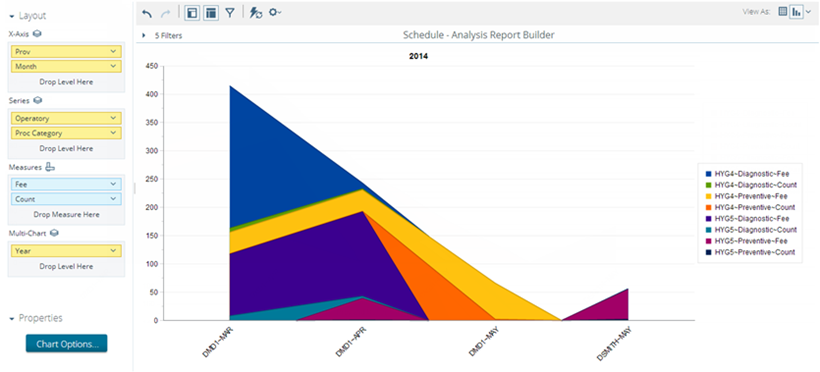Viewport: 820px width, 372px height.
Task: Collapse the Properties section
Action: (x=12, y=319)
